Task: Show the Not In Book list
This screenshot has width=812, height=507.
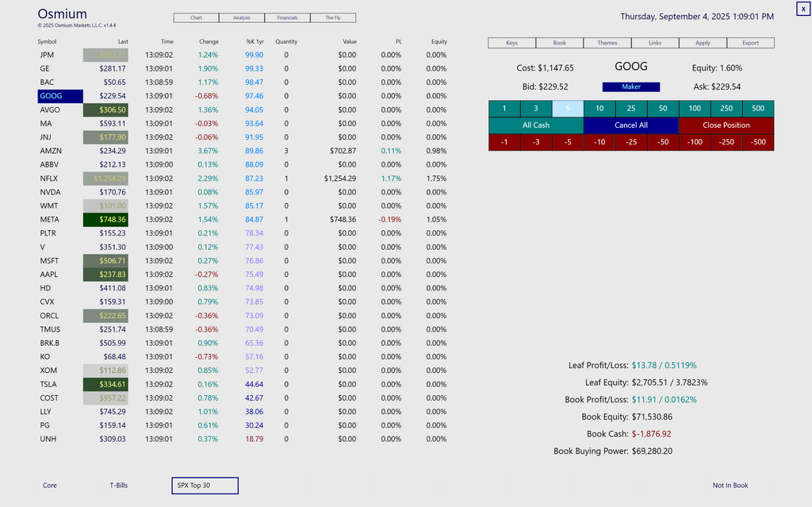Action: pyautogui.click(x=730, y=486)
